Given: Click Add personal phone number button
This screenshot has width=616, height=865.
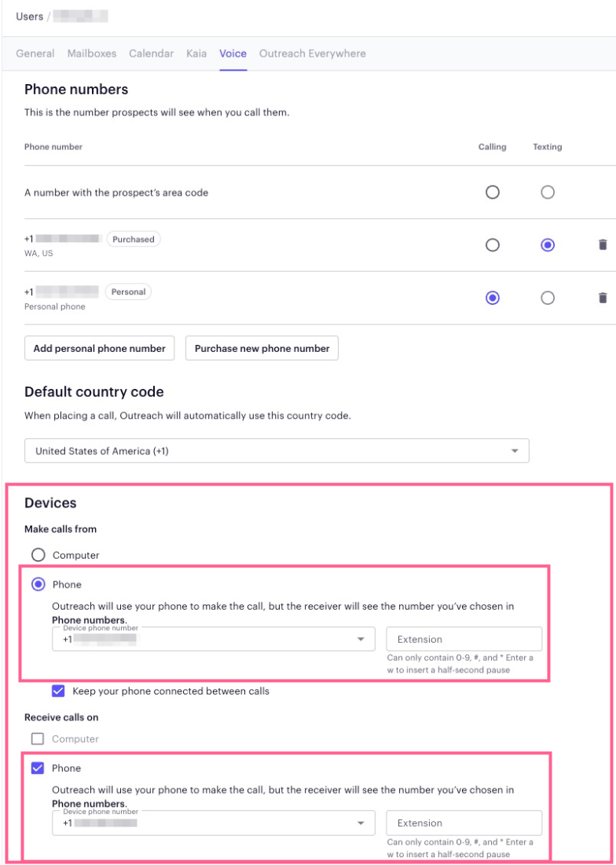Looking at the screenshot, I should point(99,348).
